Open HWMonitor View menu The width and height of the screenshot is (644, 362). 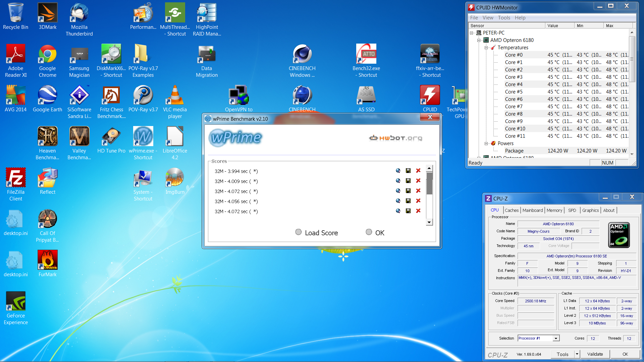488,18
